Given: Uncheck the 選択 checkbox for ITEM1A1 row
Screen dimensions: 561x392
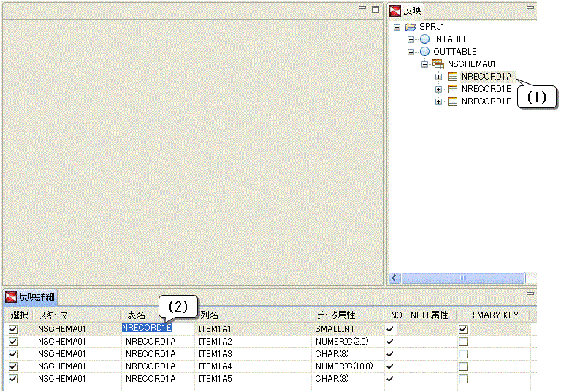Looking at the screenshot, I should [12, 329].
